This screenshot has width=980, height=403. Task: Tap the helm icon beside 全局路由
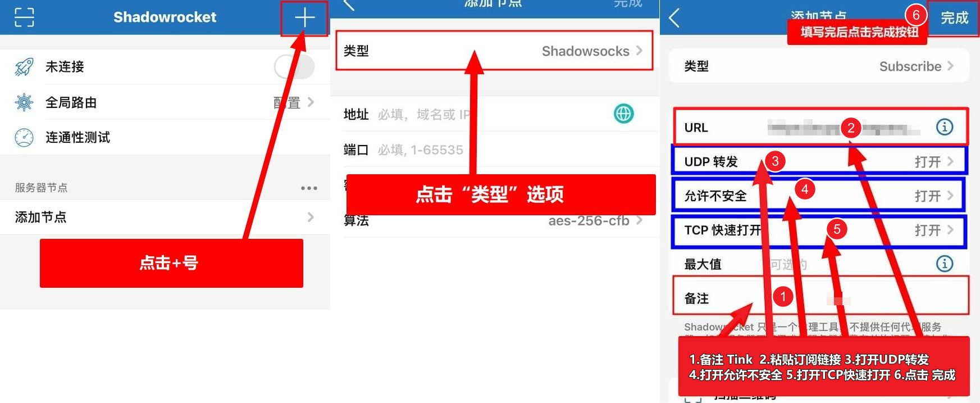[24, 102]
